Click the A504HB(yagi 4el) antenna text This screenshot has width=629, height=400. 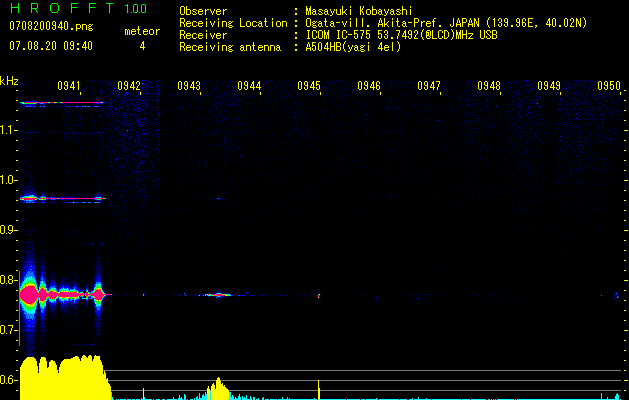point(353,47)
